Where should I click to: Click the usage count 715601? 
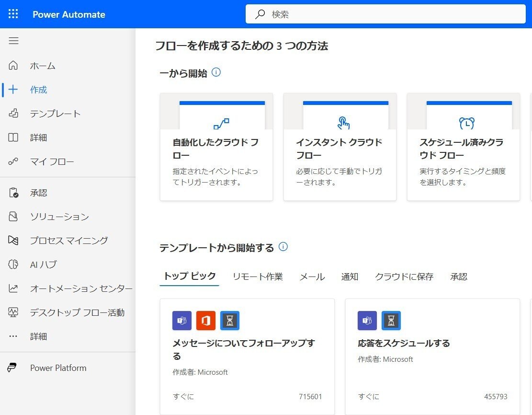pos(310,397)
